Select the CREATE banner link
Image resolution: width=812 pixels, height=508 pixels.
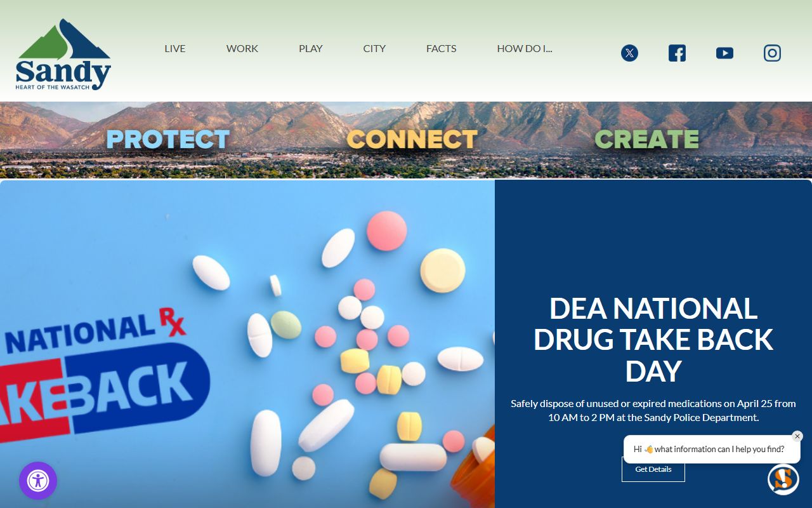pyautogui.click(x=647, y=139)
